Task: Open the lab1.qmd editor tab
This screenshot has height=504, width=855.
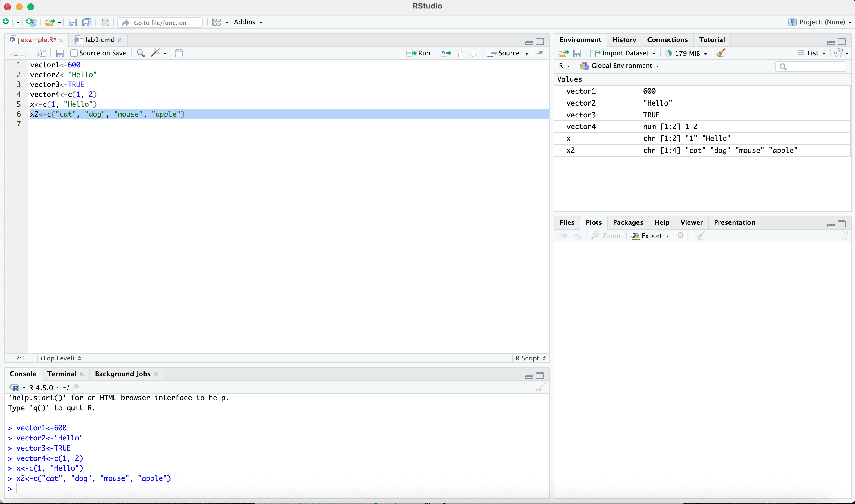Action: click(100, 40)
